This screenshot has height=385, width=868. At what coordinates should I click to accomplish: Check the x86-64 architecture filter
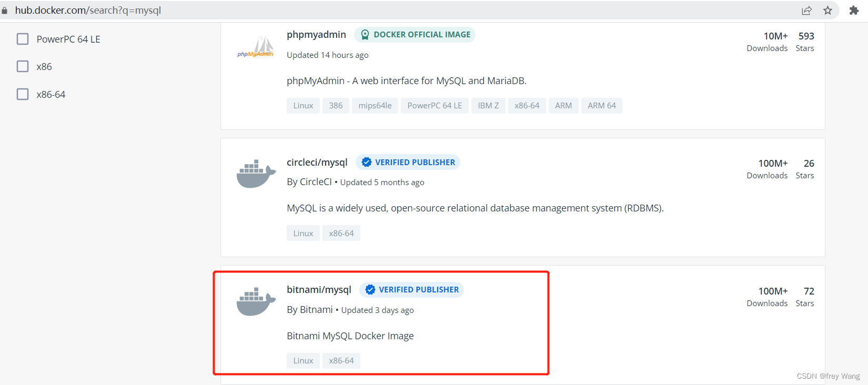(x=23, y=94)
